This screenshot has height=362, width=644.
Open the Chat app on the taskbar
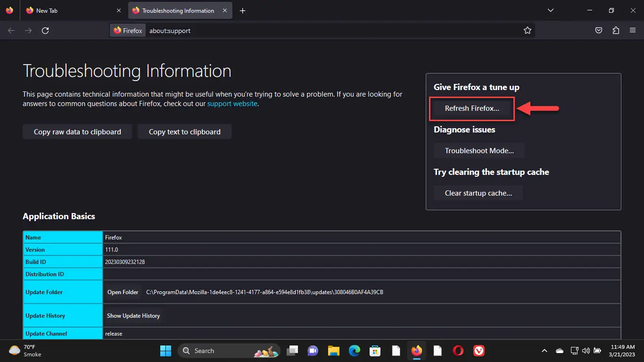313,351
